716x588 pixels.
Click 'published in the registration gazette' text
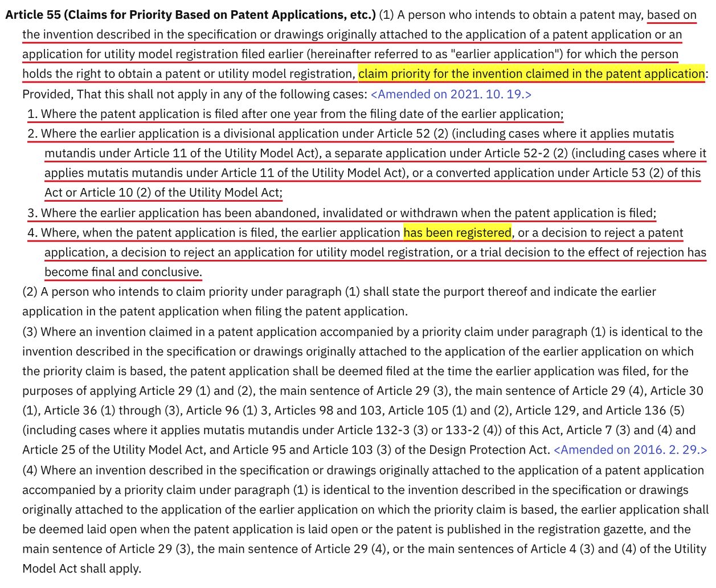(546, 529)
